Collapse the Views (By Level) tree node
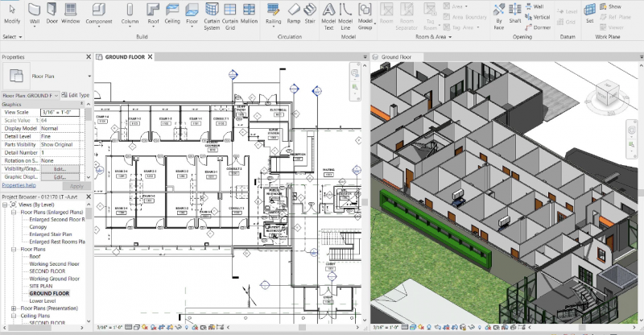644x335 pixels. tap(6, 205)
